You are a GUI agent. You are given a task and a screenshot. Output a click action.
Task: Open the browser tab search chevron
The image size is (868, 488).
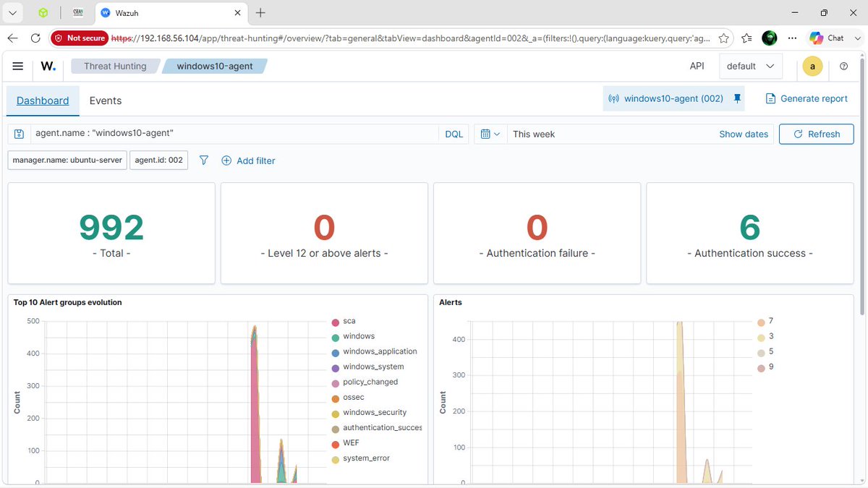point(12,12)
